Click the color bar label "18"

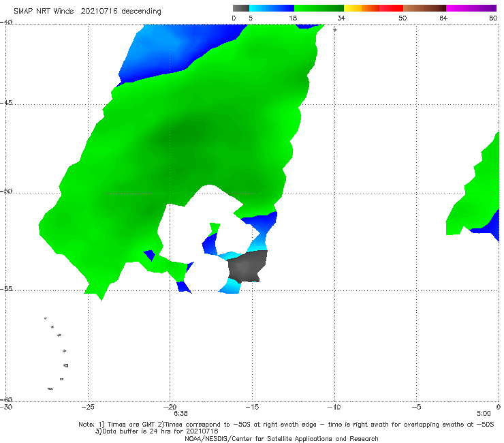[x=293, y=18]
